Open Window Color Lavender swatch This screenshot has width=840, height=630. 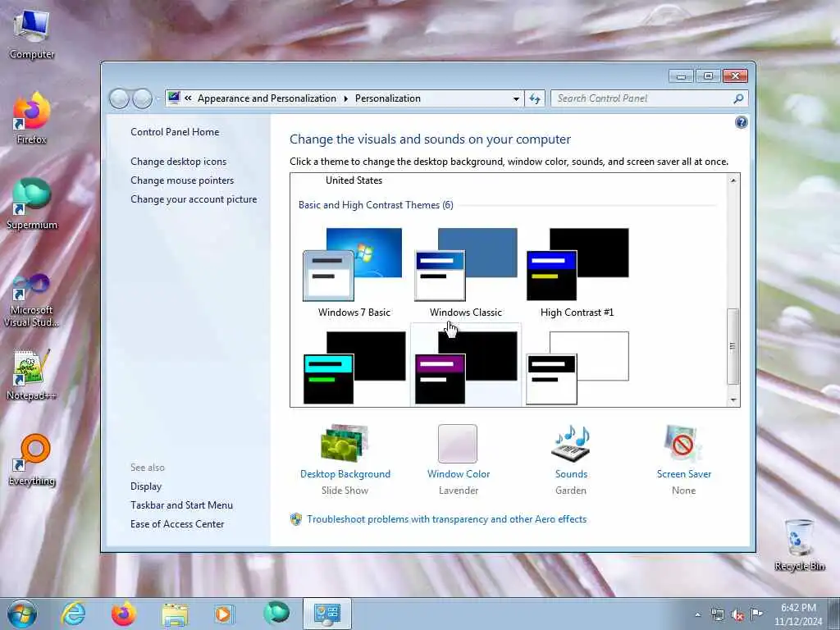tap(458, 444)
